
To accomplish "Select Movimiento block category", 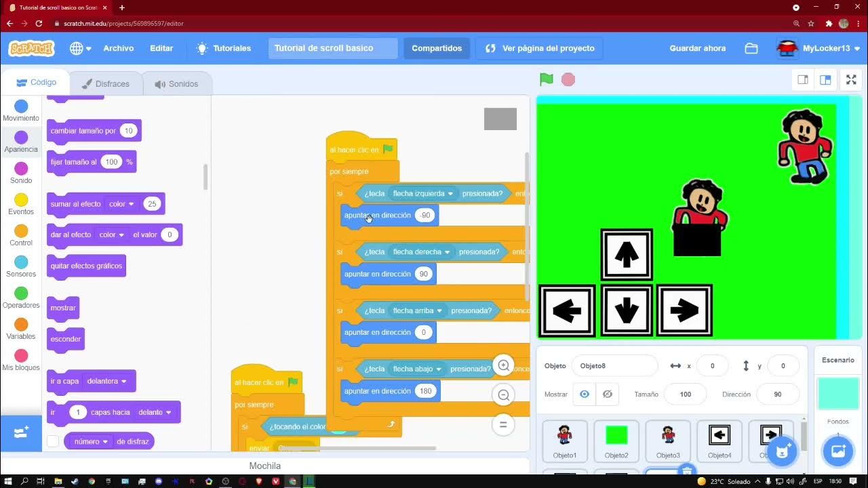I will (x=21, y=111).
